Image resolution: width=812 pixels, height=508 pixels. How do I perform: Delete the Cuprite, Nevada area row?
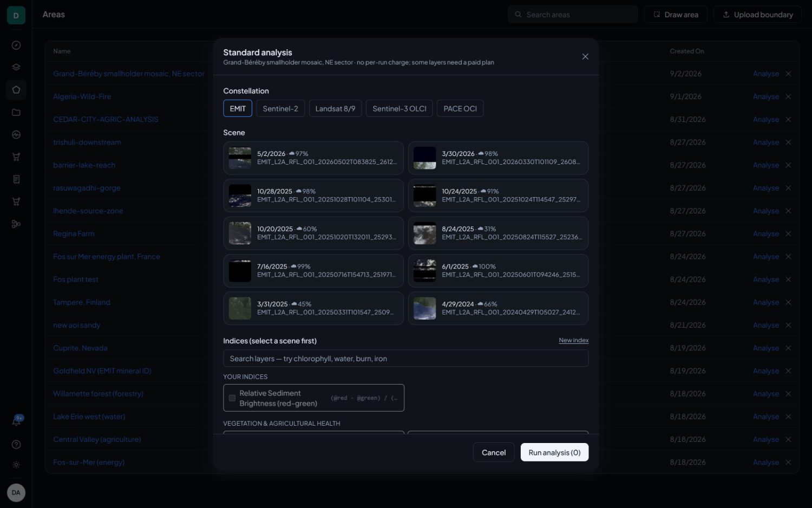788,348
